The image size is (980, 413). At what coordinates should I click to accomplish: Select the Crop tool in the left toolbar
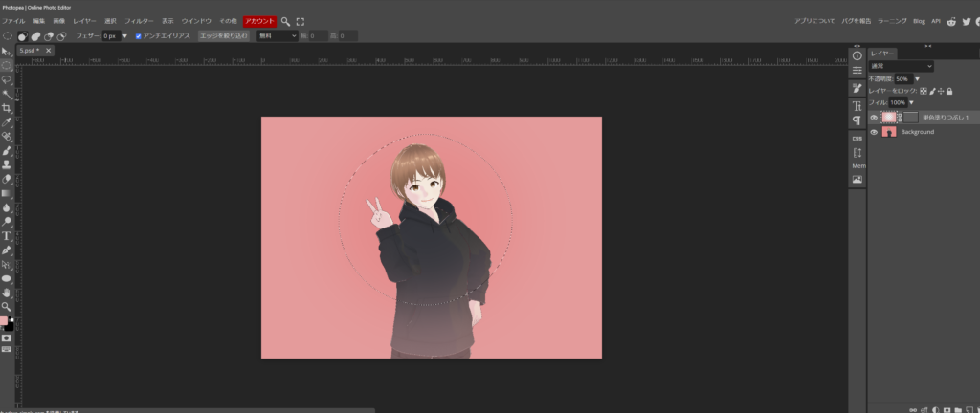(6, 108)
